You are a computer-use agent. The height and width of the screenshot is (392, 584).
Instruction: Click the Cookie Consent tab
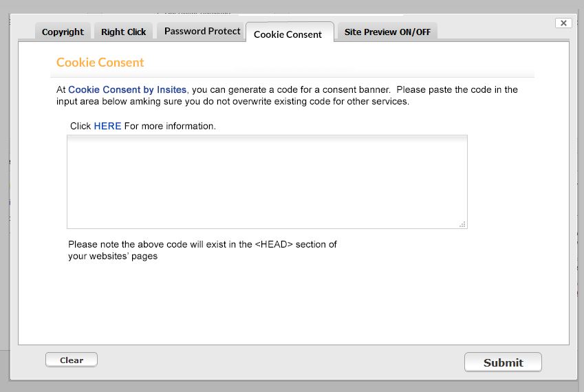(288, 34)
